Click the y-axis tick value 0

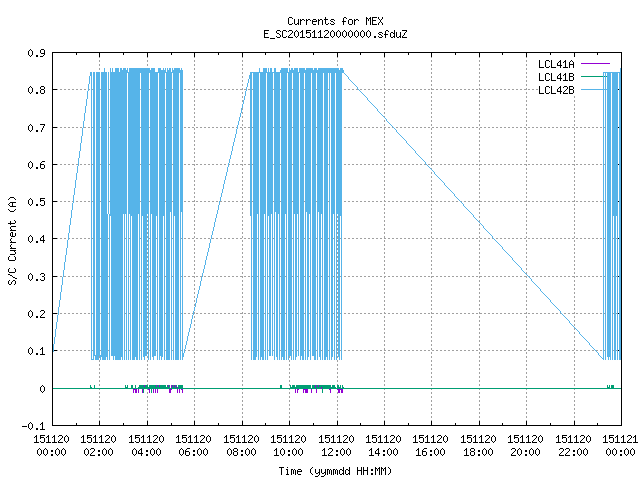(x=42, y=389)
